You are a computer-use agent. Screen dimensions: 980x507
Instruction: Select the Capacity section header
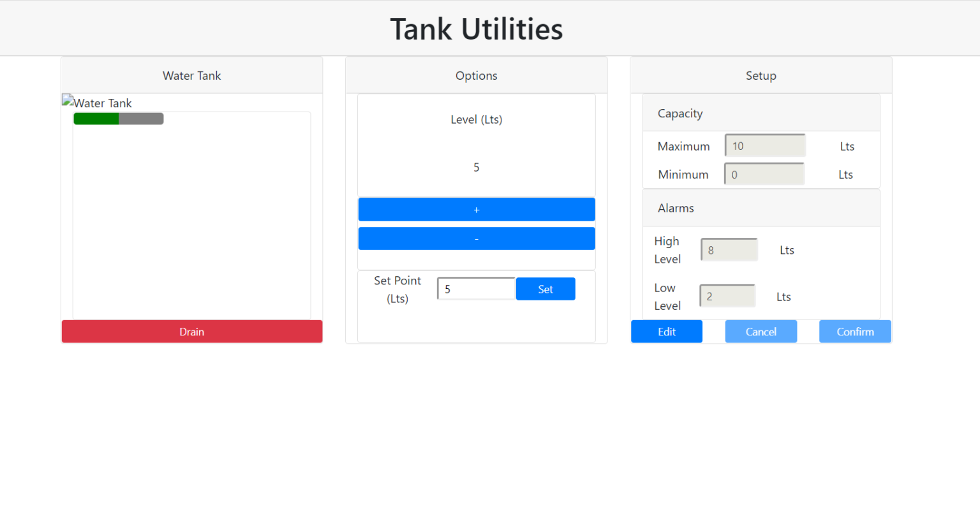[x=680, y=114]
